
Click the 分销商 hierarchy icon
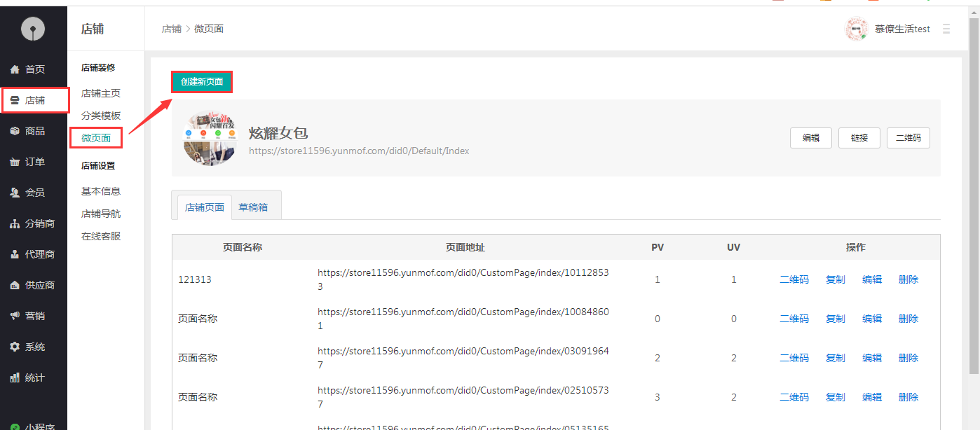[x=15, y=223]
